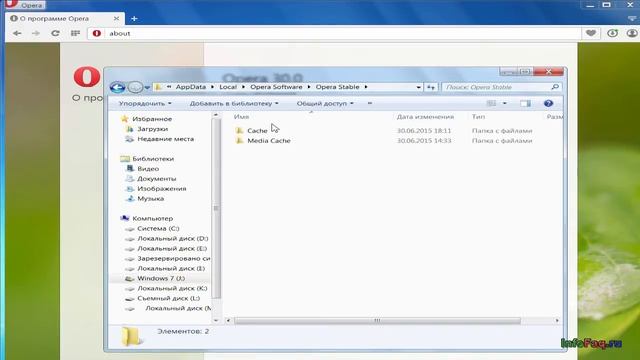Open Видео library
The height and width of the screenshot is (360, 640).
coord(148,169)
